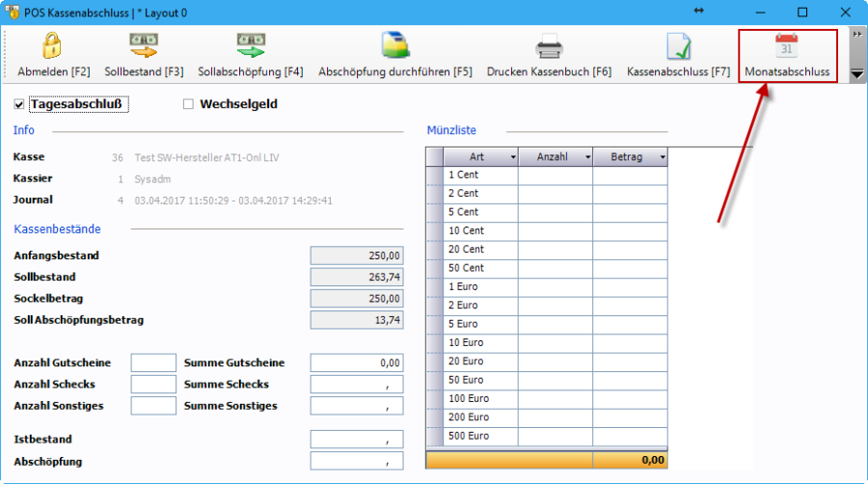
Task: Open Sollbestand money icon
Action: [144, 46]
